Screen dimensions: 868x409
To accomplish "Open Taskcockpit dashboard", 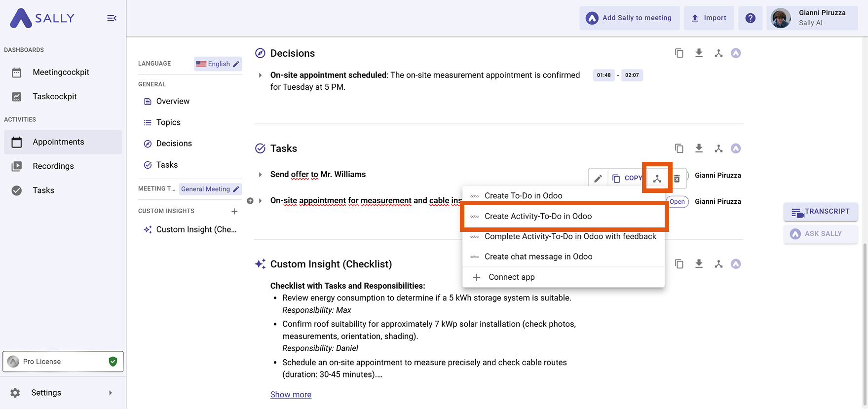I will click(x=63, y=96).
